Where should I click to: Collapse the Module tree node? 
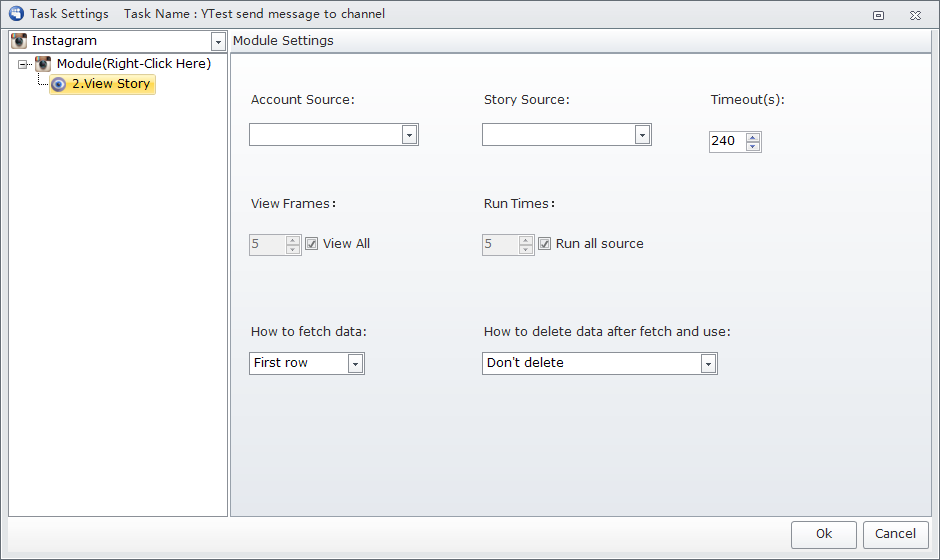tap(23, 64)
